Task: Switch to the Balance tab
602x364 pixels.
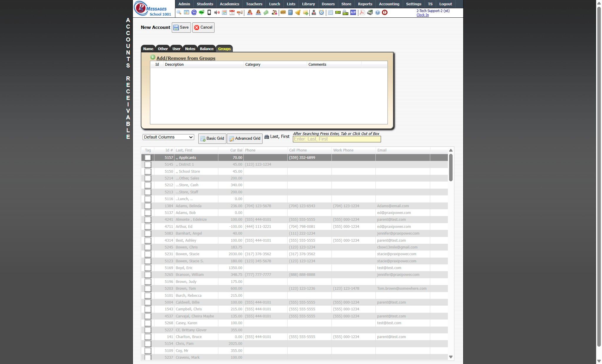Action: (x=206, y=49)
